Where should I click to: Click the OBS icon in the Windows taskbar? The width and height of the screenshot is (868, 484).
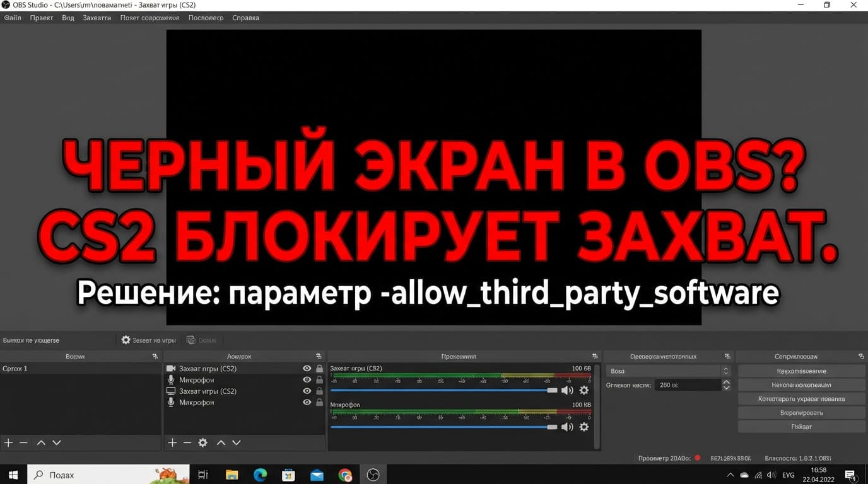pos(373,475)
